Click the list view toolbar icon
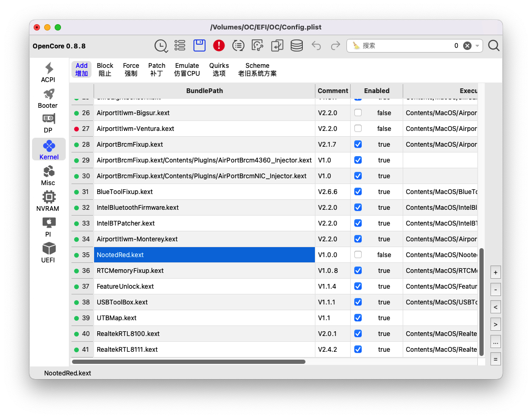532x418 pixels. 180,45
